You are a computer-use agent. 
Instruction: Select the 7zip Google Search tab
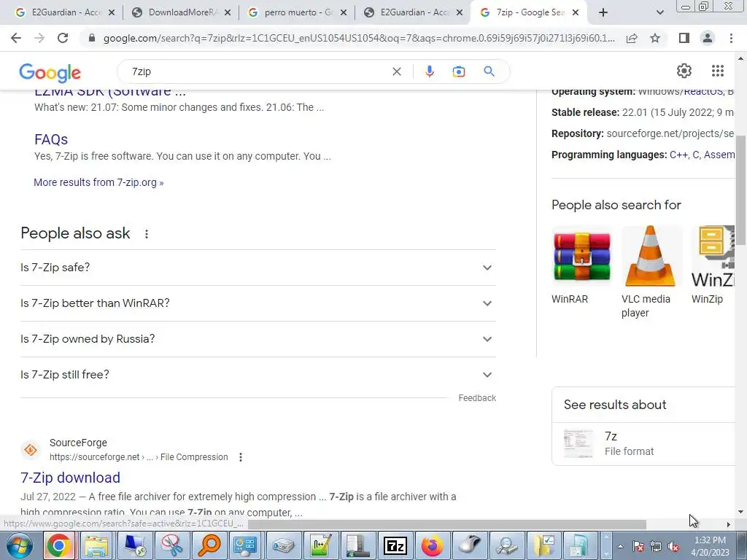(x=529, y=12)
